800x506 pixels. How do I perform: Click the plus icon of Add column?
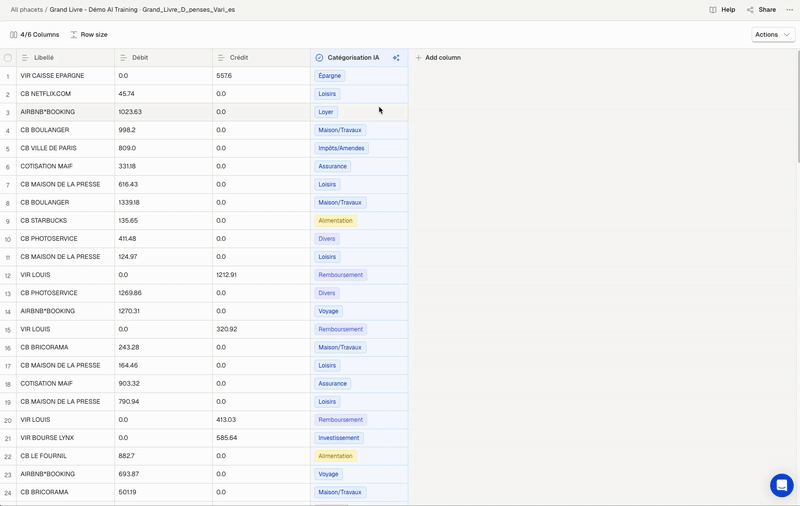(418, 58)
